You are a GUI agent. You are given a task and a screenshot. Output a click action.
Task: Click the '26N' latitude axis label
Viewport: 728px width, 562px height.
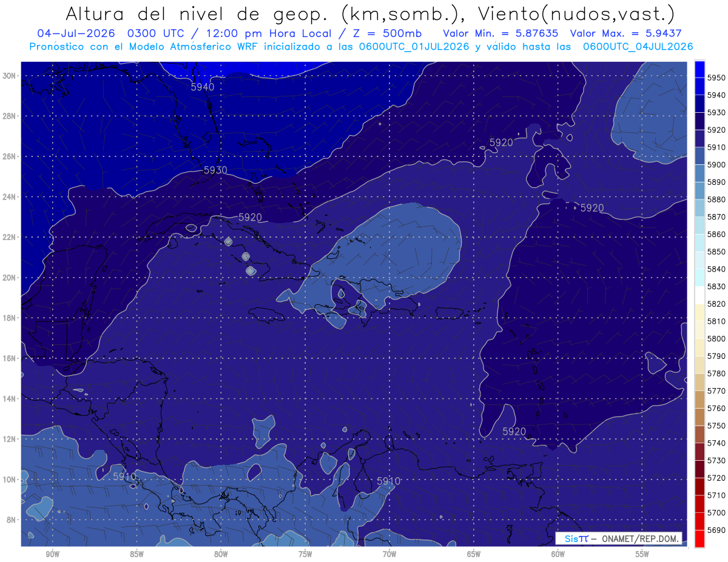[x=9, y=156]
